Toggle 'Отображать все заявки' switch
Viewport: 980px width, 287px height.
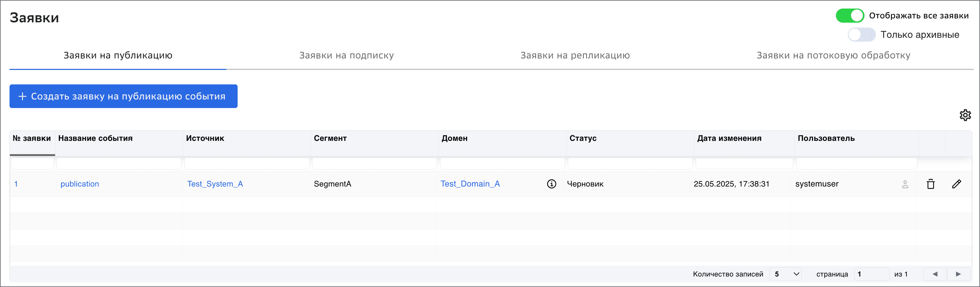[x=849, y=16]
